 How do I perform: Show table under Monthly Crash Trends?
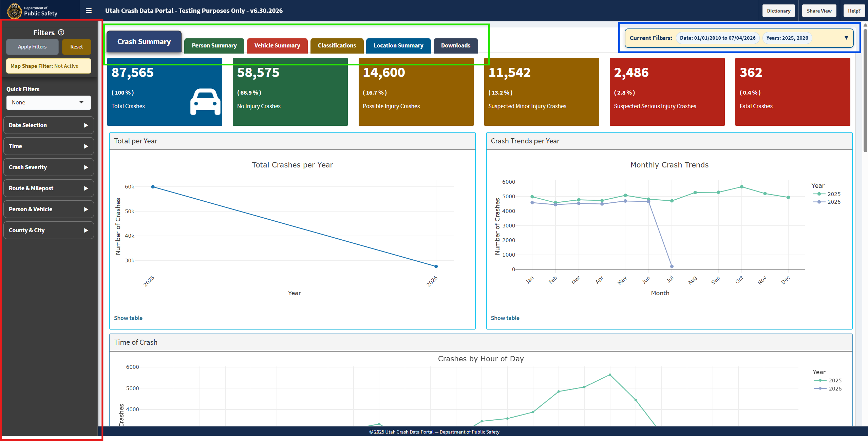505,318
